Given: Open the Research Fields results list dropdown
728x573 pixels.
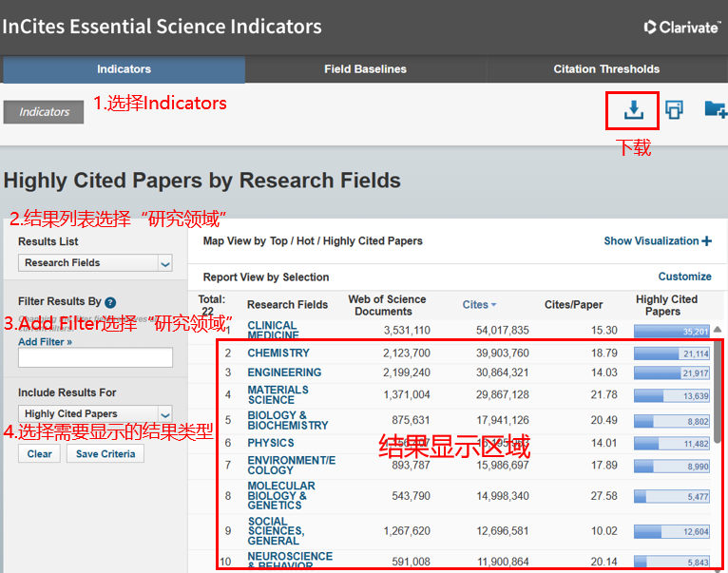Looking at the screenshot, I should 95,263.
